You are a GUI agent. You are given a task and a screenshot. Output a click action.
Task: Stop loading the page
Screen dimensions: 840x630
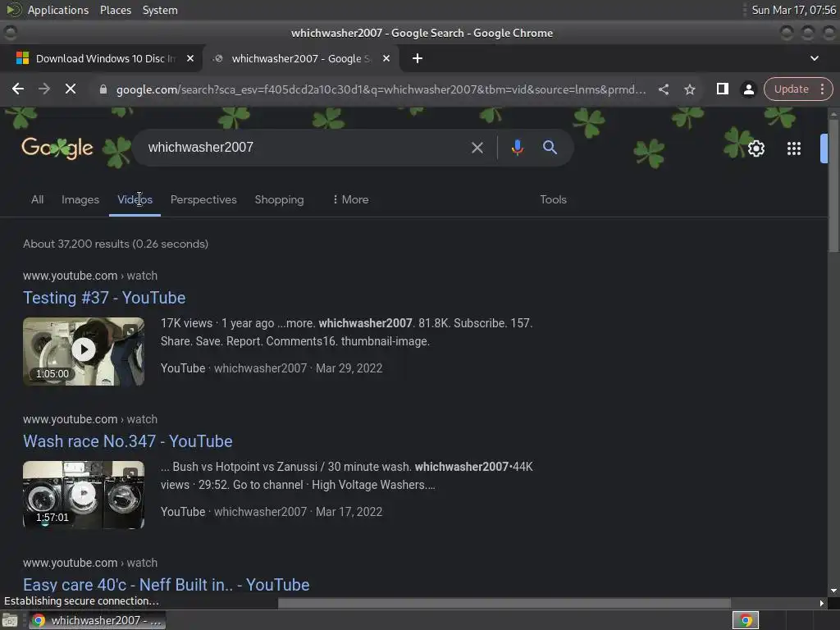pos(71,89)
